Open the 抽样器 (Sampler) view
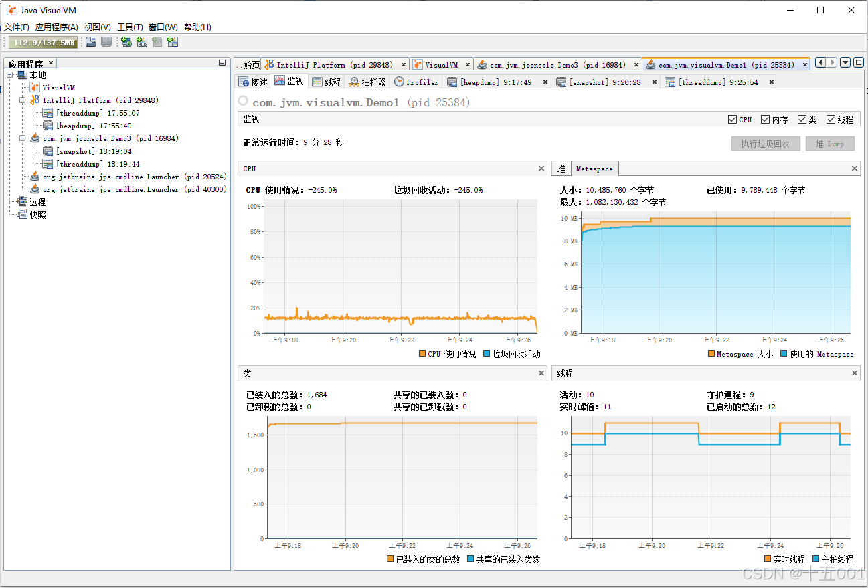 371,82
